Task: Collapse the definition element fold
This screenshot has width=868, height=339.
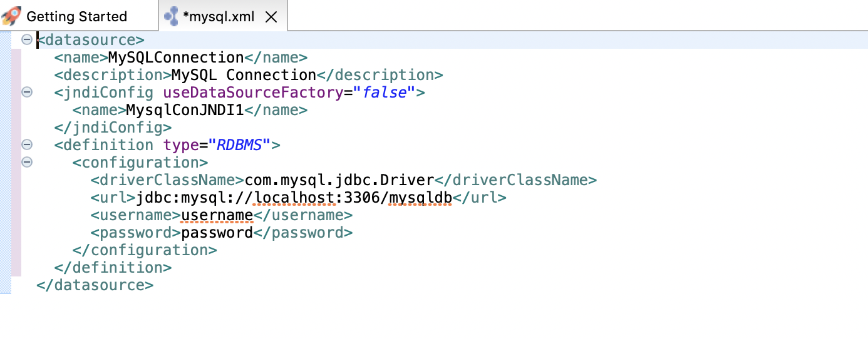Action: point(26,145)
